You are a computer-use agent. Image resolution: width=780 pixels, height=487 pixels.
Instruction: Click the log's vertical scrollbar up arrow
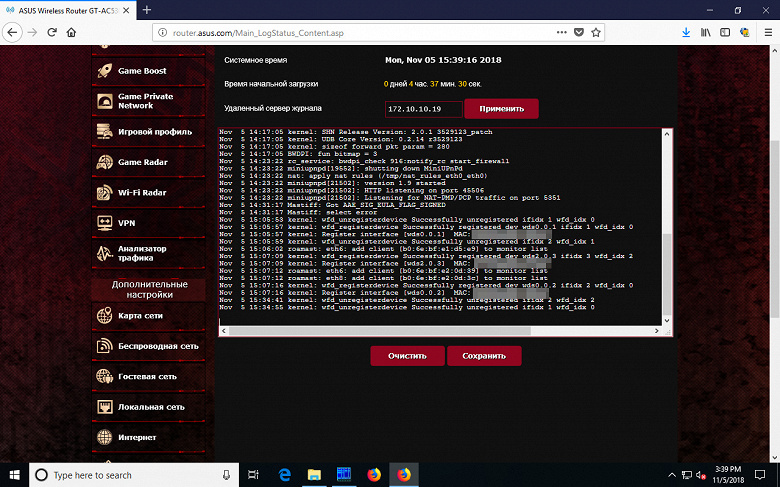[x=667, y=134]
